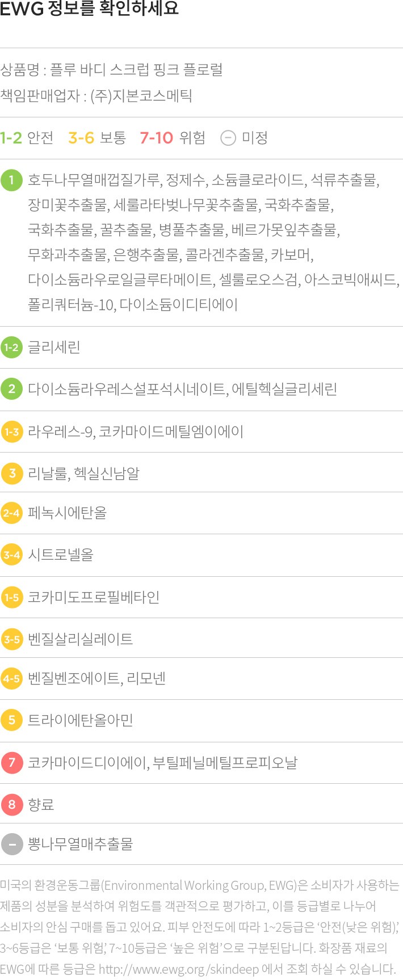This screenshot has width=403, height=980.
Task: Click the 상품명 플루 바디 스크럽 text
Action: 111,70
